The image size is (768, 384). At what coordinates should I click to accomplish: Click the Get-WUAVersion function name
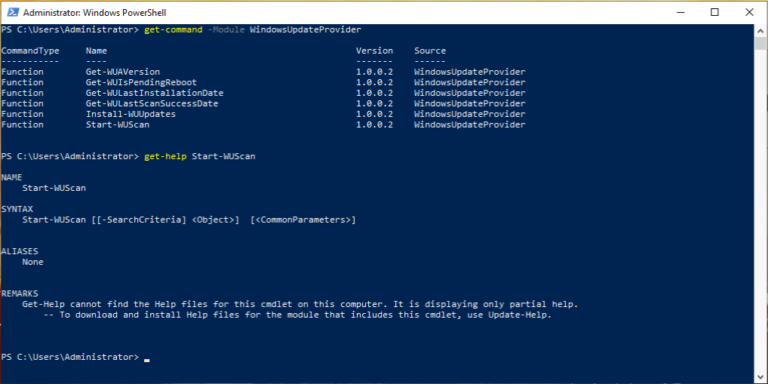pos(122,72)
